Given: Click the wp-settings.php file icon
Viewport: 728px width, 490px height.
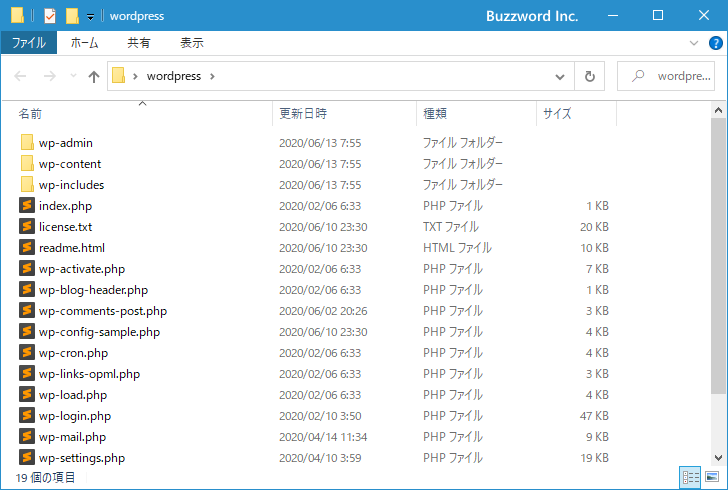Looking at the screenshot, I should [27, 457].
